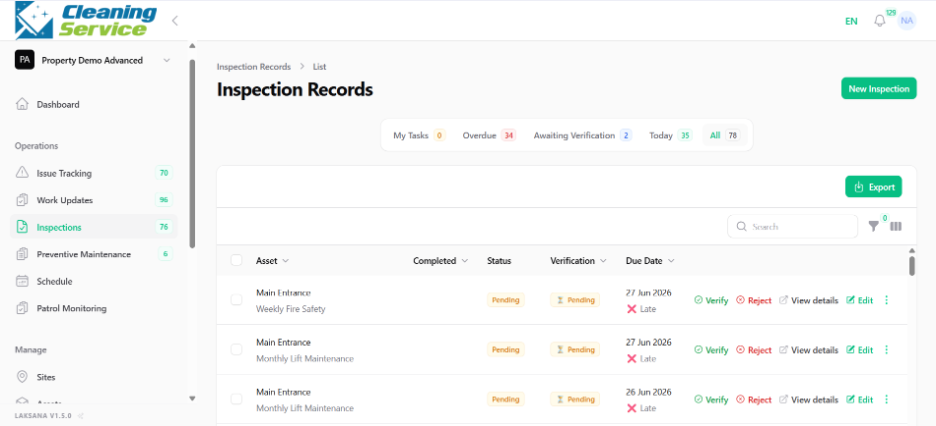The width and height of the screenshot is (936, 426).
Task: Verify the 27 Jun Monthly Lift Maintenance
Action: pyautogui.click(x=711, y=350)
